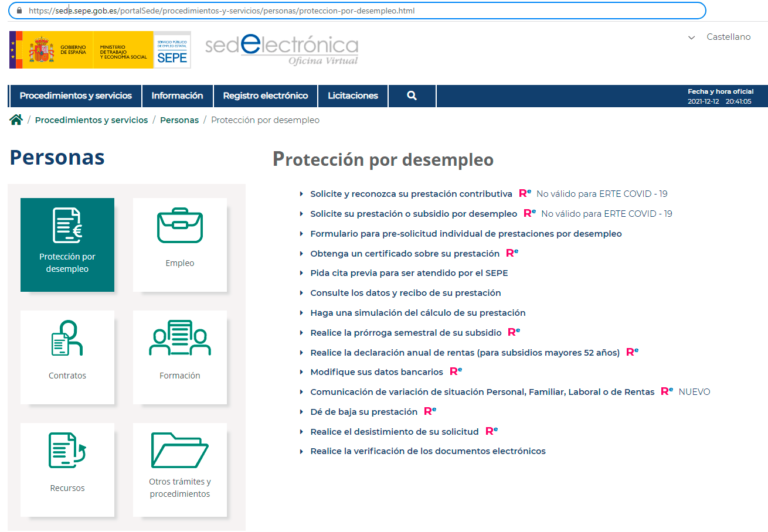Click Re badge next to desistimiento de su solicitud

(x=491, y=431)
